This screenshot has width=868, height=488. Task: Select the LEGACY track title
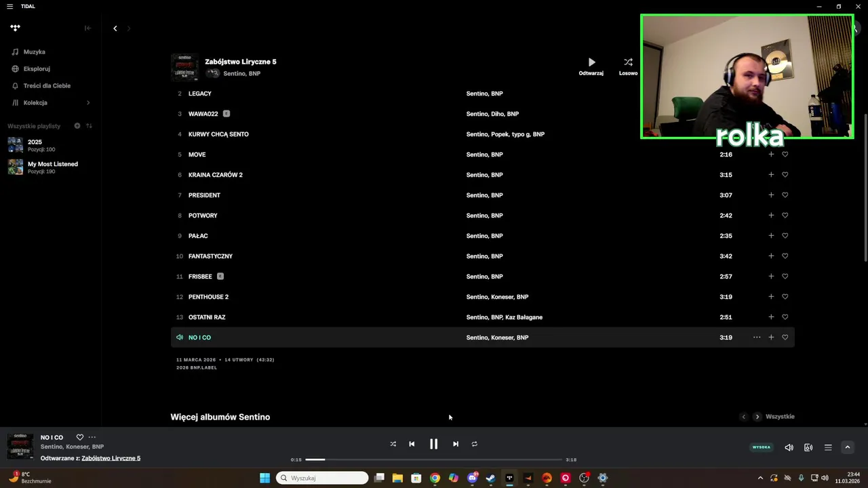click(200, 94)
